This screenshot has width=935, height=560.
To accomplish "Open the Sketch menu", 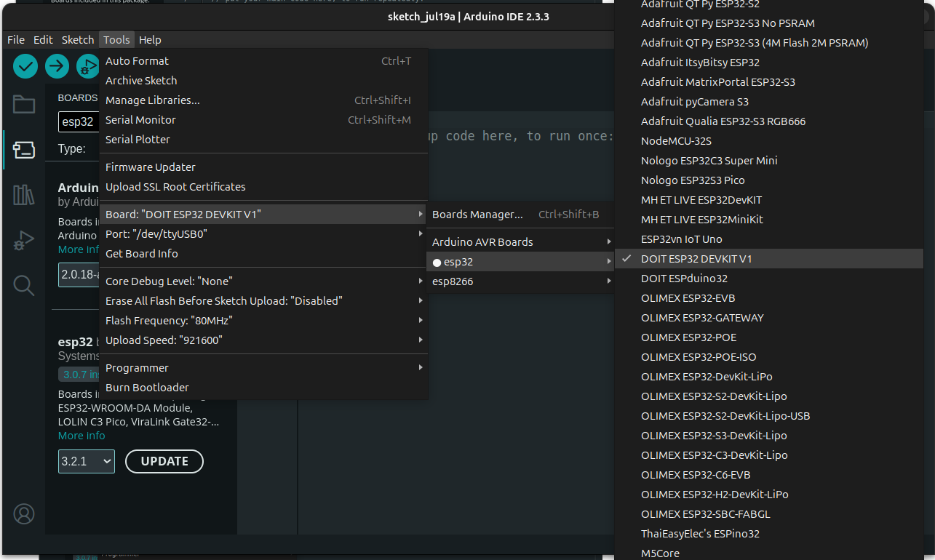I will click(x=78, y=40).
